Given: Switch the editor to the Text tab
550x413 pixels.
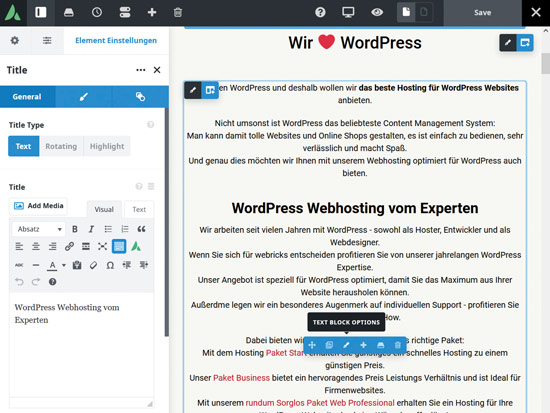Looking at the screenshot, I should (139, 209).
